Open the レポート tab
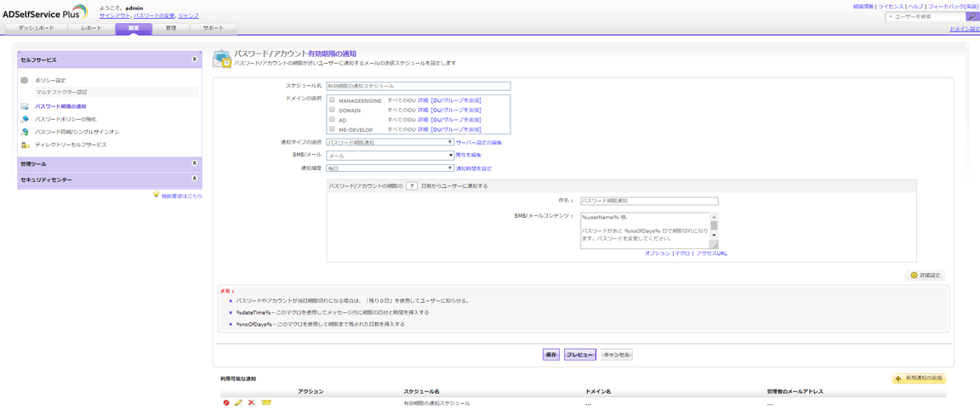 (x=91, y=28)
